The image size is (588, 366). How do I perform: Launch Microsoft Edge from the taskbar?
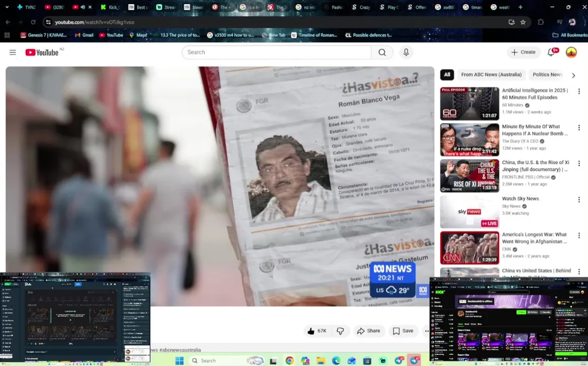[336, 361]
